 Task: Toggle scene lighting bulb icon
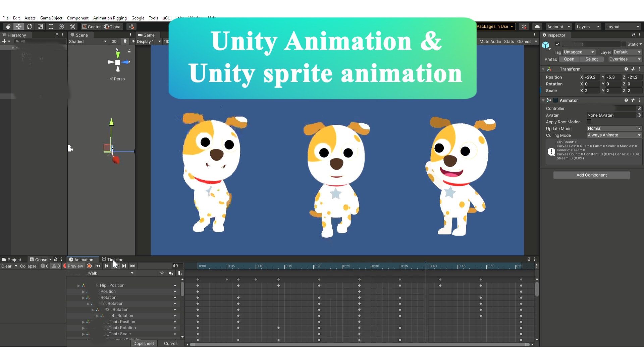125,41
